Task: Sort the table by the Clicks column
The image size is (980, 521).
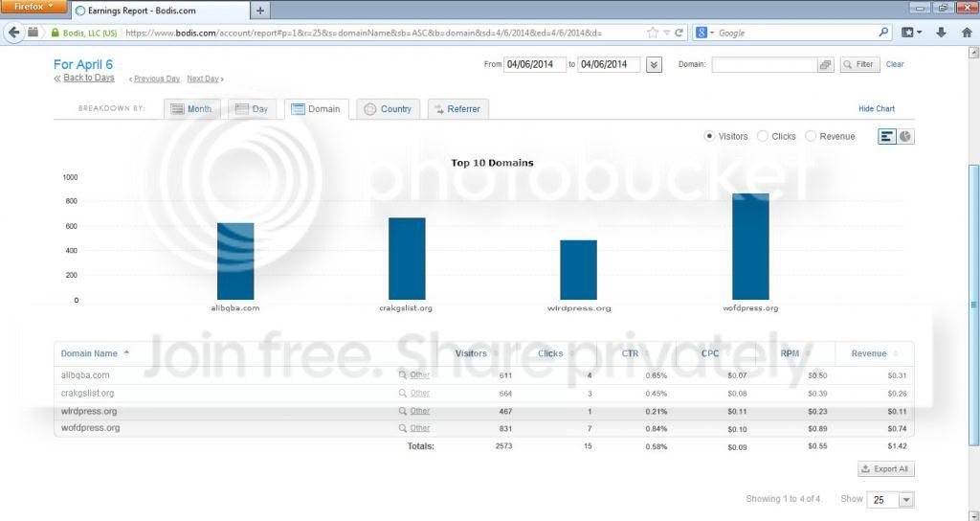Action: point(550,353)
